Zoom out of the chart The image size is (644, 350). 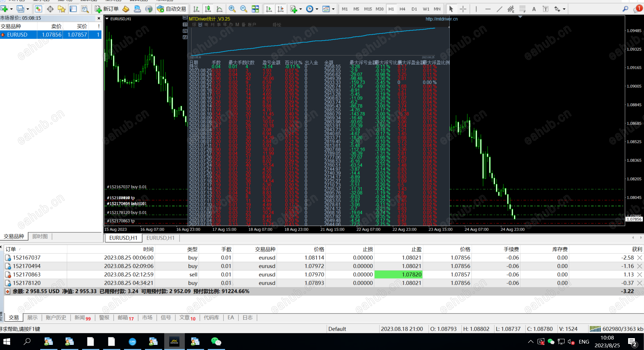pyautogui.click(x=244, y=9)
